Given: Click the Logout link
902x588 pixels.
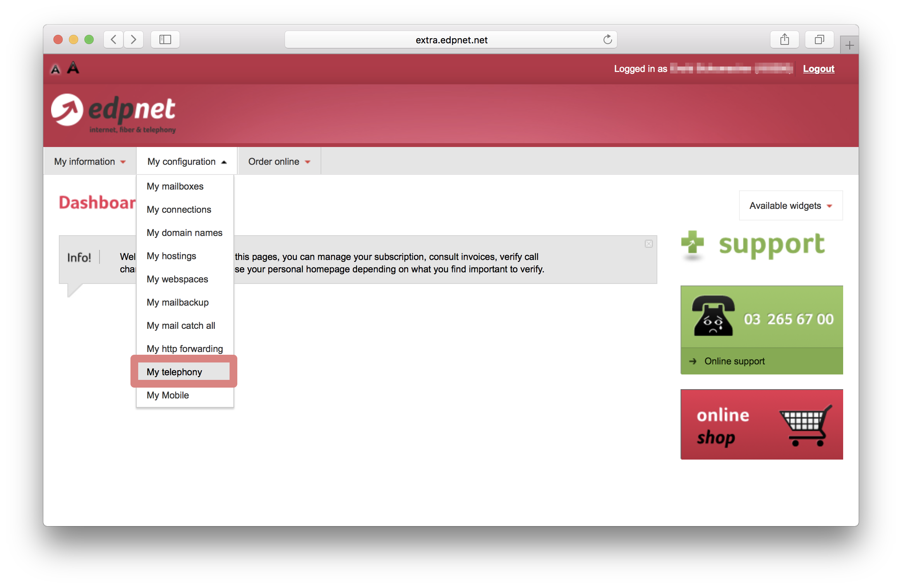Looking at the screenshot, I should 820,68.
